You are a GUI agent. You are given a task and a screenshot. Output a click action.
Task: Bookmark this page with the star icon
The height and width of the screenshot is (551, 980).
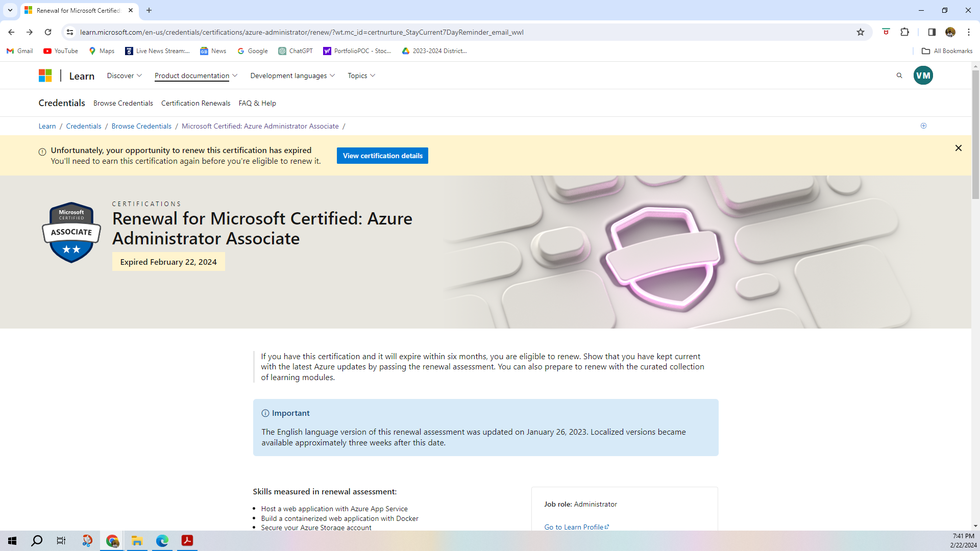pyautogui.click(x=861, y=32)
